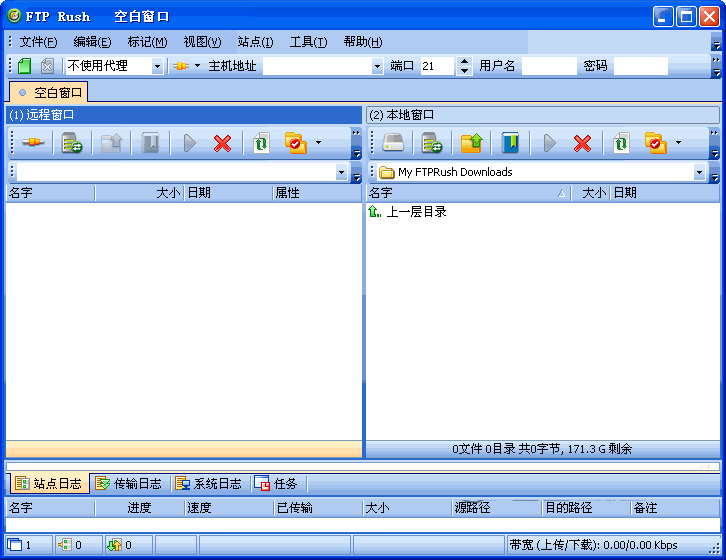Image resolution: width=726 pixels, height=560 pixels.
Task: Click the red X abort icon in remote toolbar
Action: pyautogui.click(x=222, y=144)
